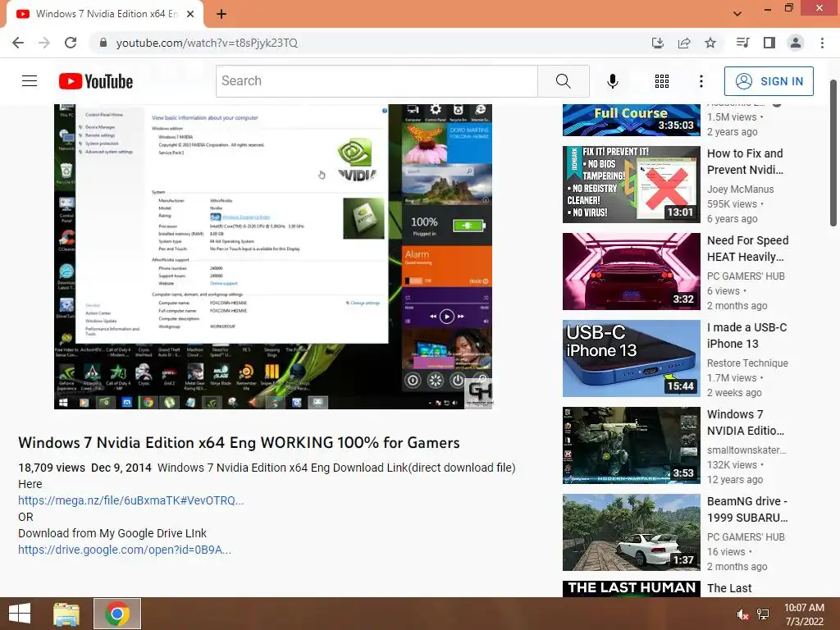View site info lock icon

click(103, 43)
